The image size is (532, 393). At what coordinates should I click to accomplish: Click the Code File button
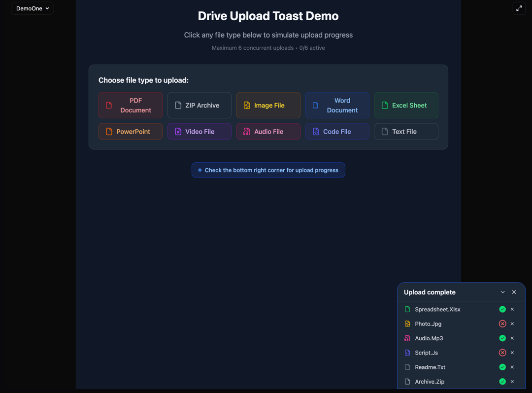pos(337,132)
